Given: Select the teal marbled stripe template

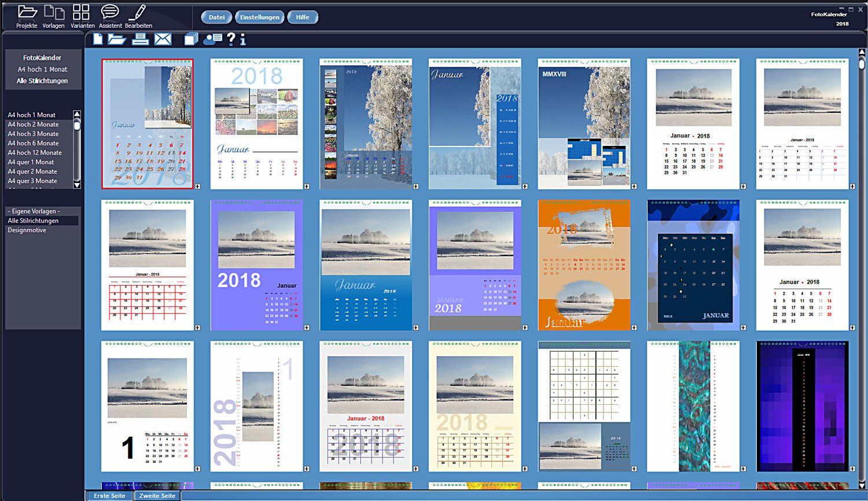Looking at the screenshot, I should 693,406.
